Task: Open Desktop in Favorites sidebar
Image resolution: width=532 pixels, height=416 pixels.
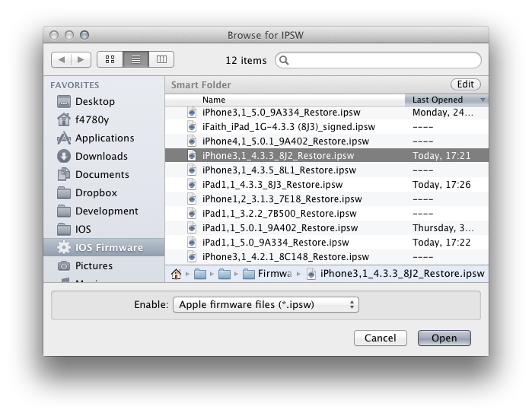Action: [104, 101]
